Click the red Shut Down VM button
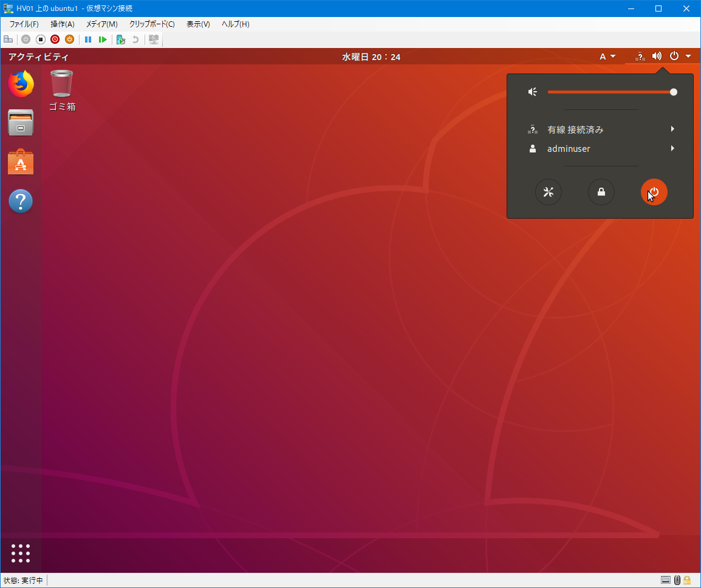Image resolution: width=701 pixels, height=588 pixels. click(55, 39)
